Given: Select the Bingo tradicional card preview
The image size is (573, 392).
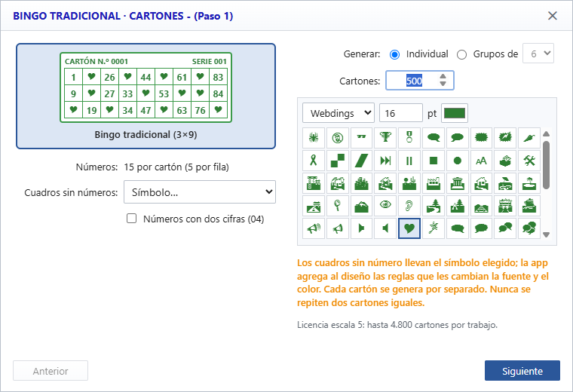Looking at the screenshot, I should click(146, 96).
